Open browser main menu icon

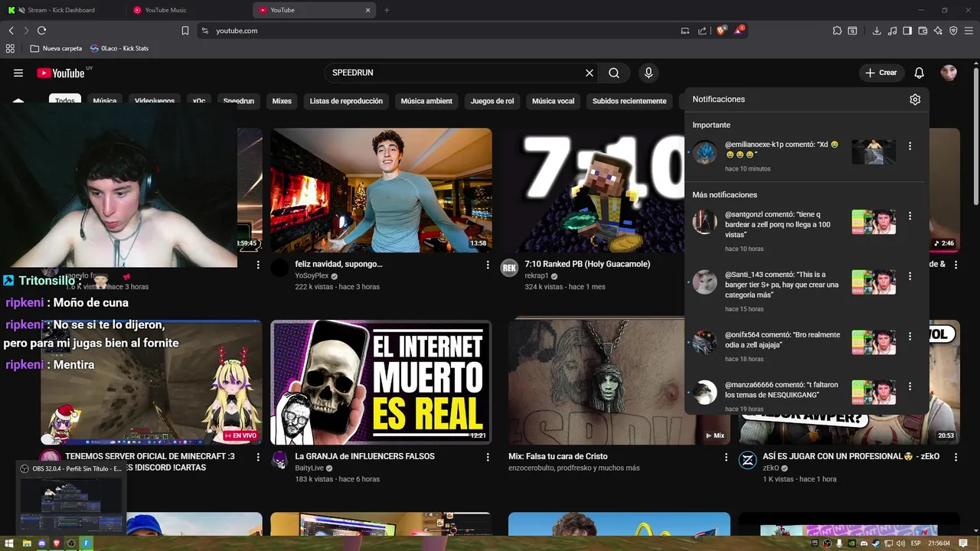969,31
